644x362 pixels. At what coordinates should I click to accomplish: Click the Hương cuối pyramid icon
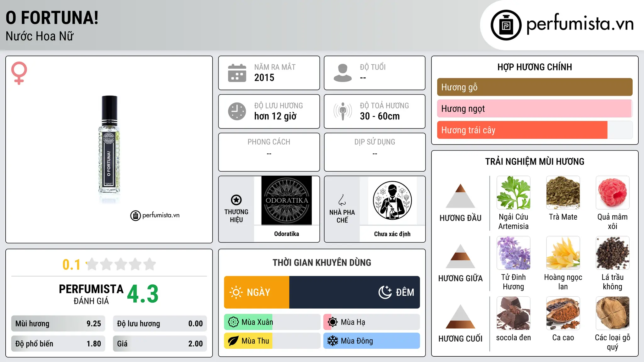(x=460, y=316)
